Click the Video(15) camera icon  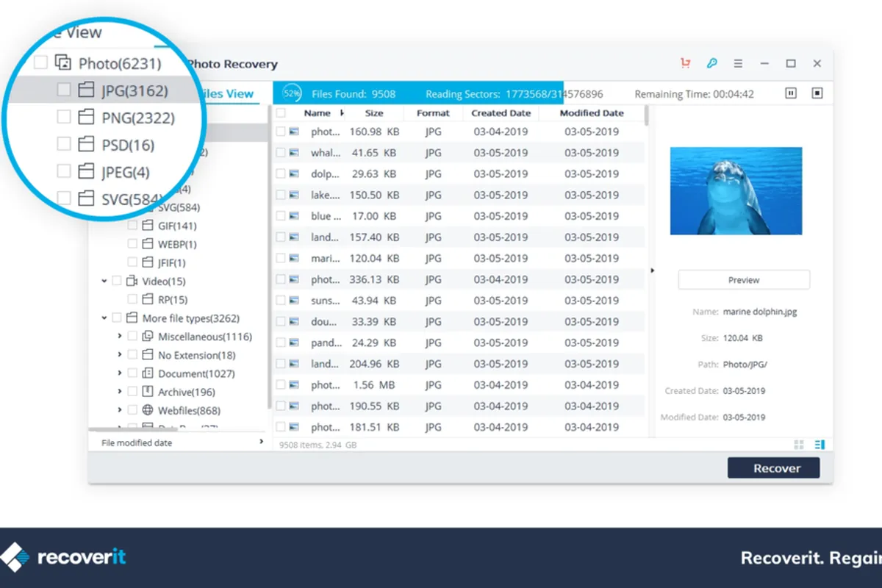(132, 282)
